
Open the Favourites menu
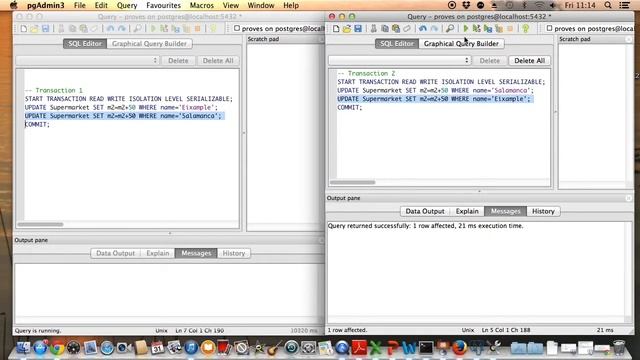pos(163,5)
